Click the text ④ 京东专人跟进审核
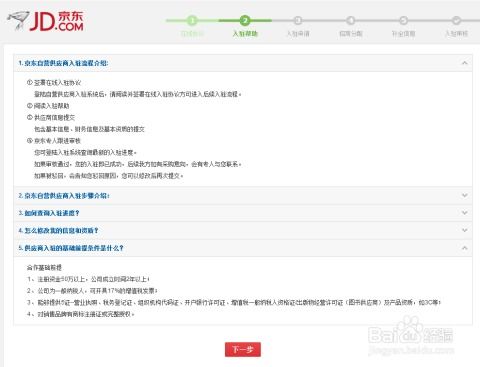Screen dimensions: 480x367 pos(54,141)
